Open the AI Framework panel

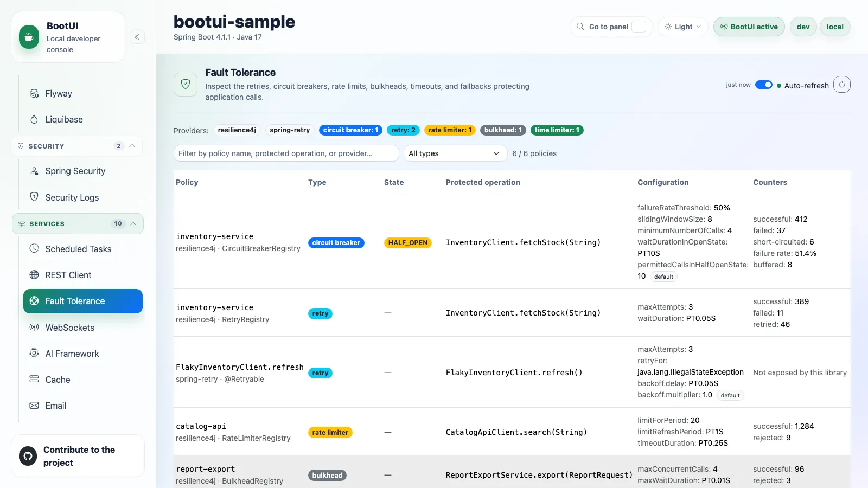[83, 354]
